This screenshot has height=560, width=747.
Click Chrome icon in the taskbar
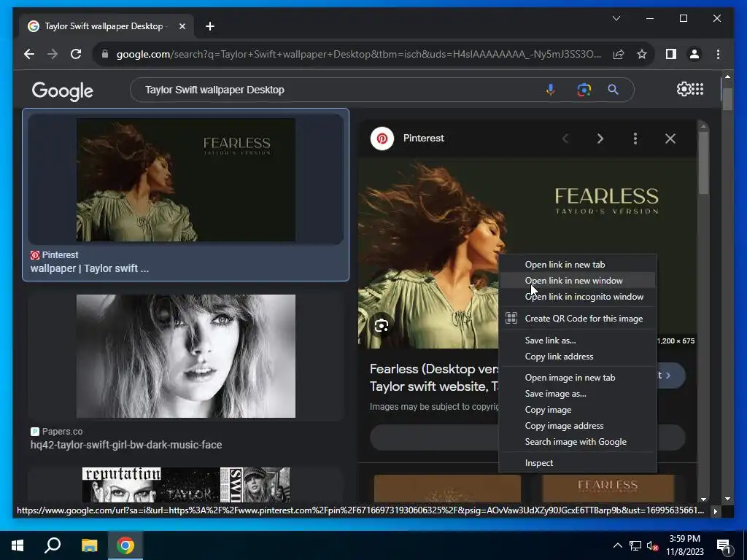(x=125, y=545)
